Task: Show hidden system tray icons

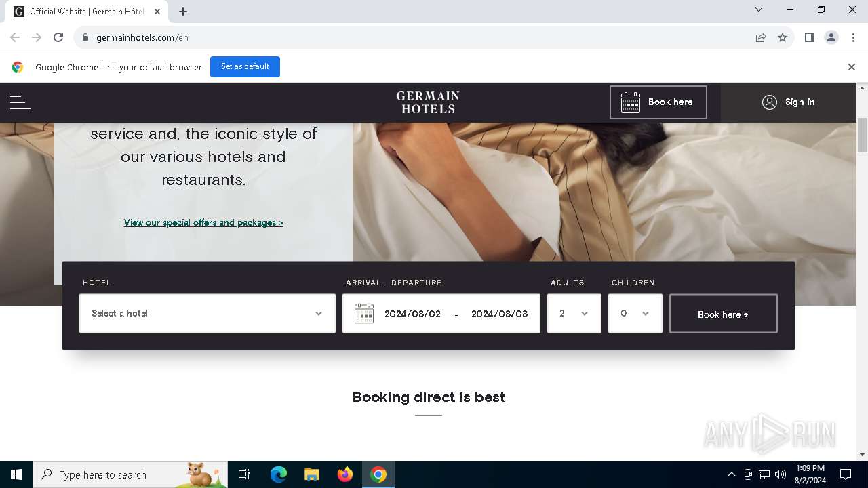Action: [731, 474]
